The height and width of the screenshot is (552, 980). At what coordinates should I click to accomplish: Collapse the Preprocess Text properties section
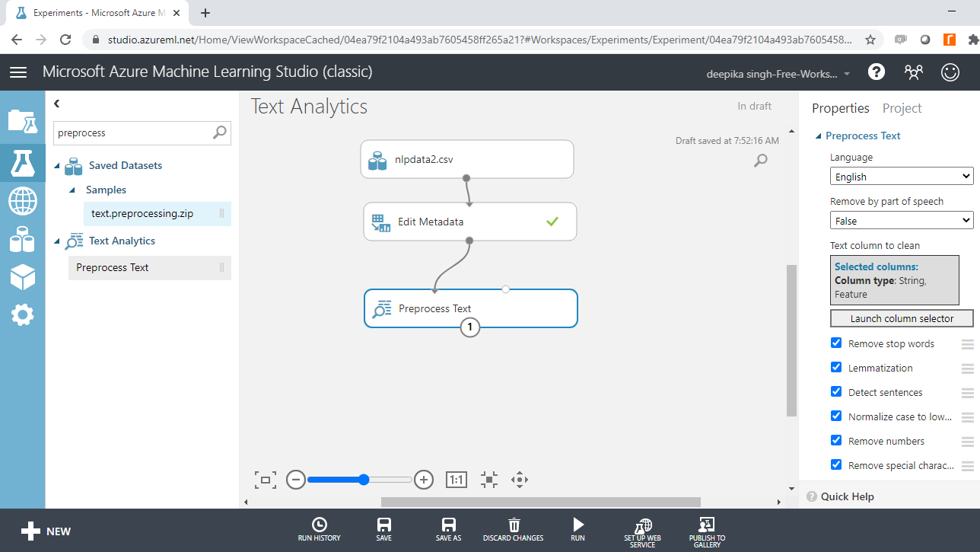point(818,136)
